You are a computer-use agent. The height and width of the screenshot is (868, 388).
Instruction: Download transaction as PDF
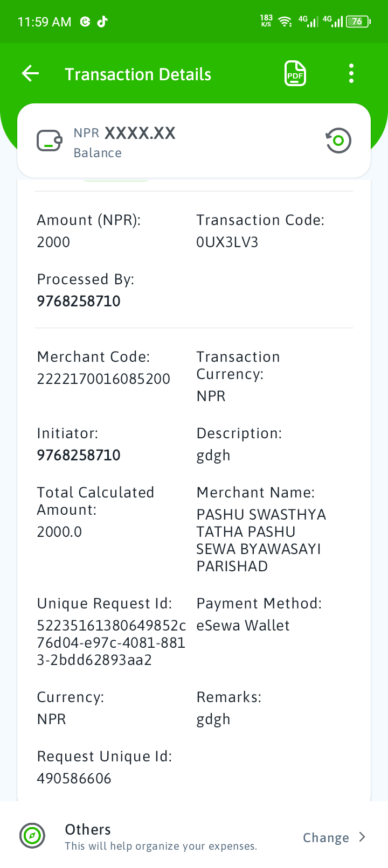coord(295,74)
